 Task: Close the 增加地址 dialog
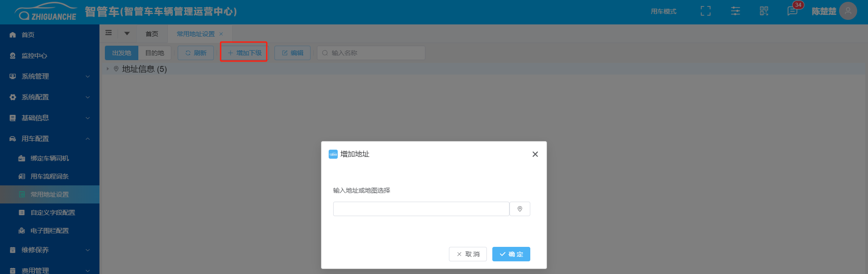click(535, 154)
